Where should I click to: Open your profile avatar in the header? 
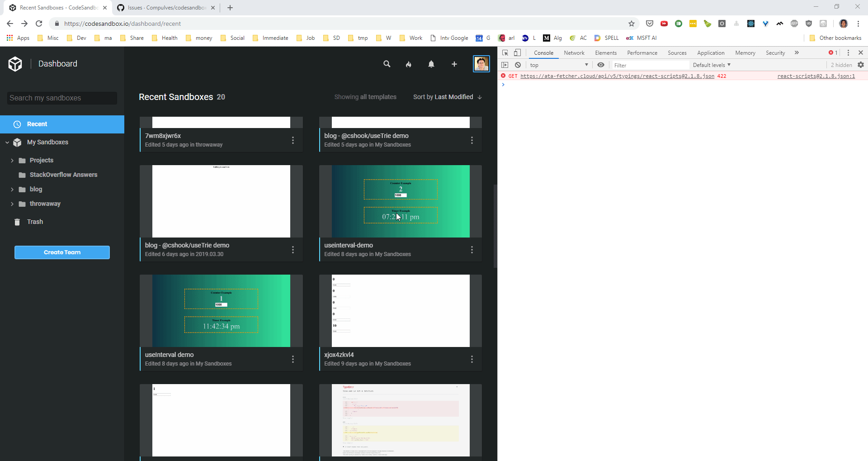click(482, 64)
